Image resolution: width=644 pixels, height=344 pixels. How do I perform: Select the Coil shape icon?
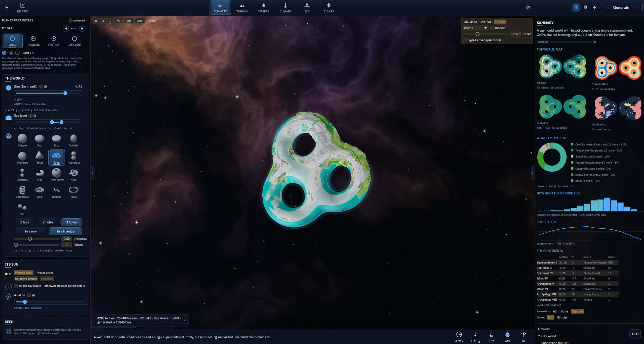click(40, 191)
